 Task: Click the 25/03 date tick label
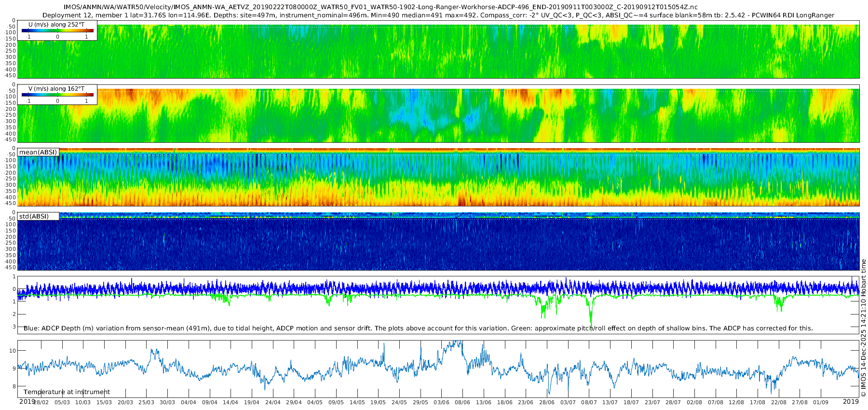point(146,402)
